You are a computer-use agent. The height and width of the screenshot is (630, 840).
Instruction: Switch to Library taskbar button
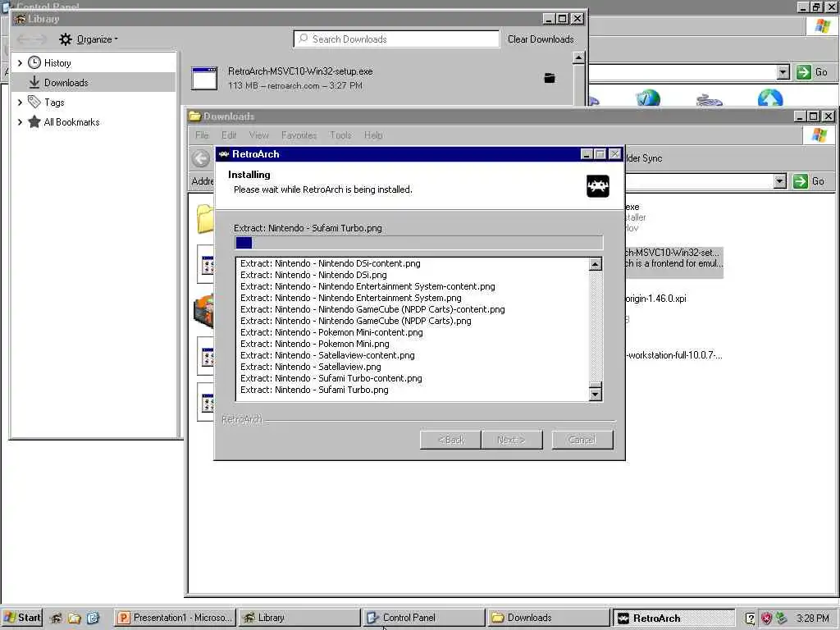click(299, 618)
